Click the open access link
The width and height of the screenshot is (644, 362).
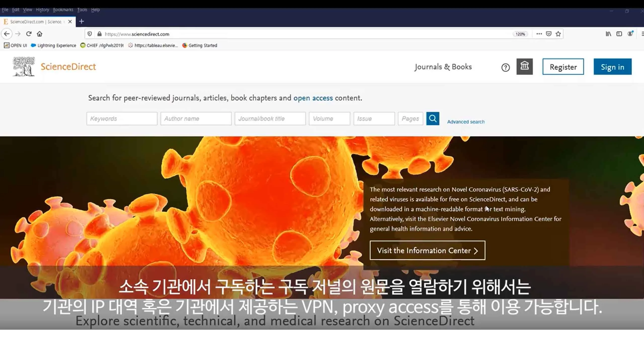pyautogui.click(x=313, y=98)
